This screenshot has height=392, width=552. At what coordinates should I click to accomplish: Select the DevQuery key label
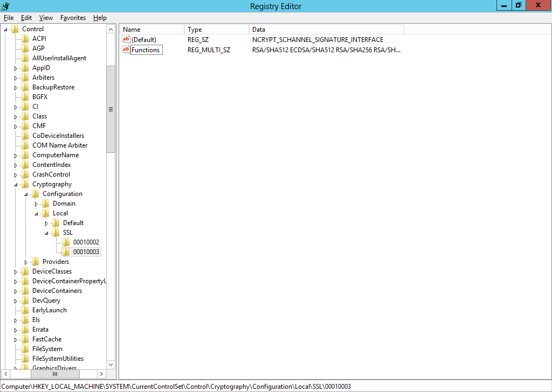(46, 300)
